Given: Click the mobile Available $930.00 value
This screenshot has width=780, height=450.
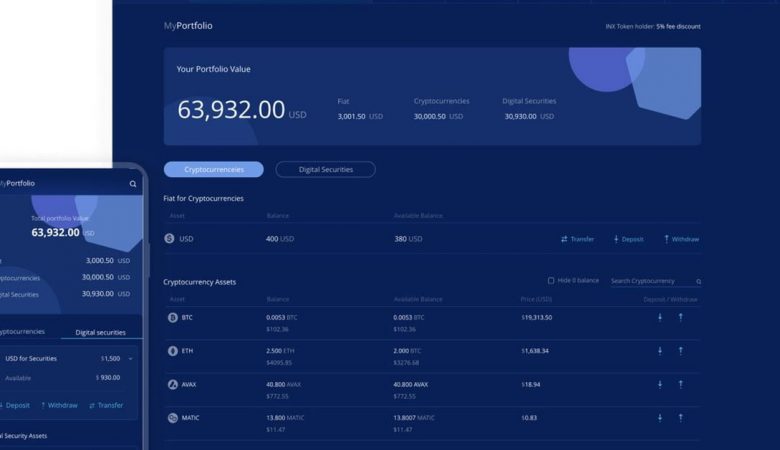Looking at the screenshot, I should pos(108,378).
